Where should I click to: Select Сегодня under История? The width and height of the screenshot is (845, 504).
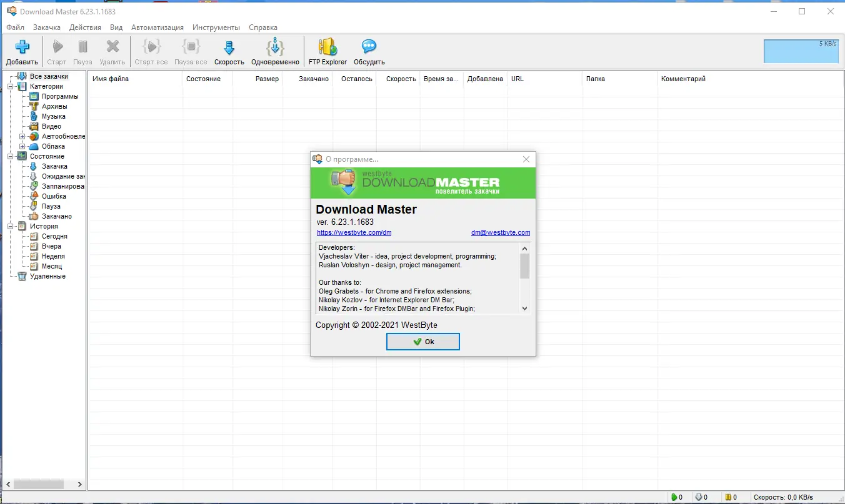pyautogui.click(x=54, y=236)
